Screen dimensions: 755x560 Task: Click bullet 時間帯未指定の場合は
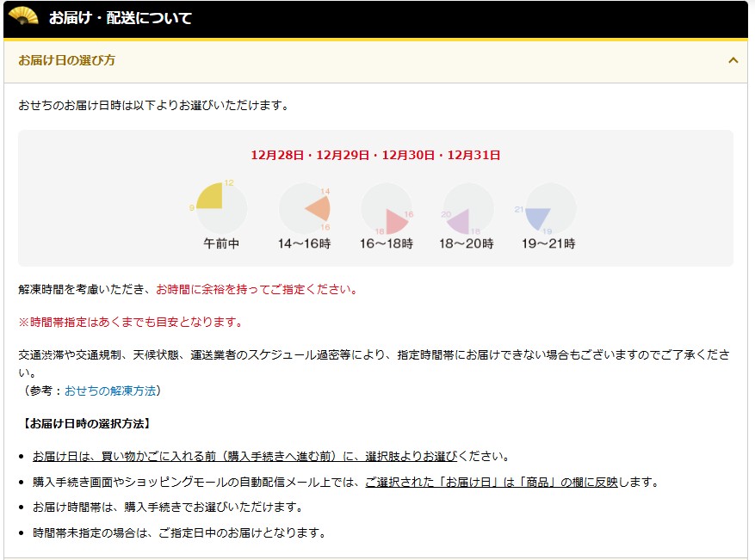(180, 532)
